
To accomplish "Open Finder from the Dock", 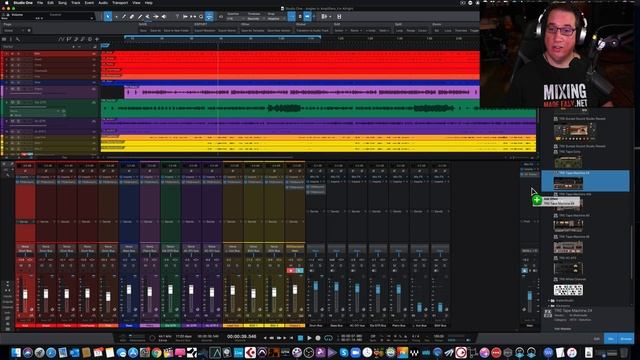I will pyautogui.click(x=16, y=353).
